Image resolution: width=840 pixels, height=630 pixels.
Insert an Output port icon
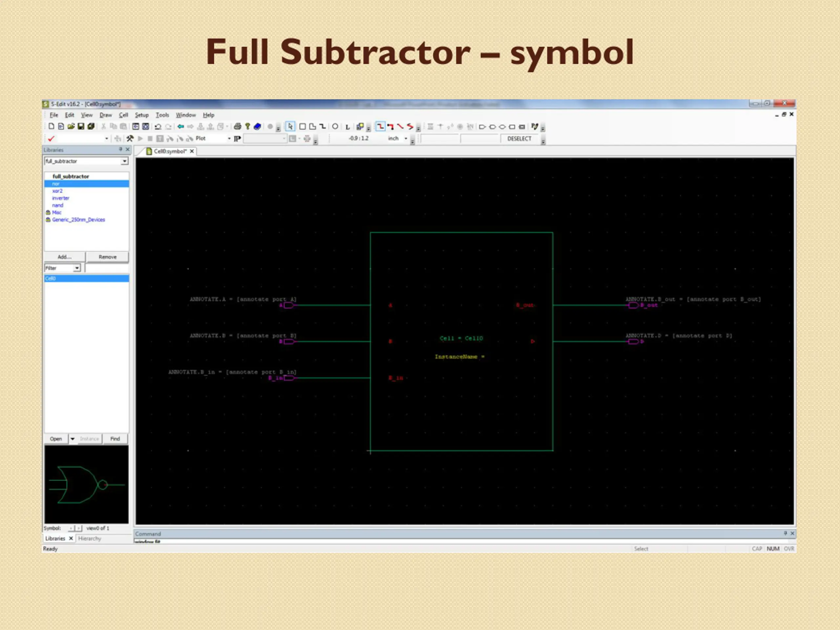tap(492, 127)
